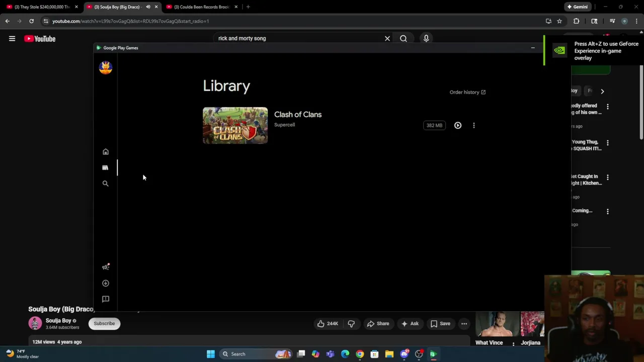Screen dimensions: 644x362
Task: Run the YouTube search magnifier button
Action: point(404,38)
